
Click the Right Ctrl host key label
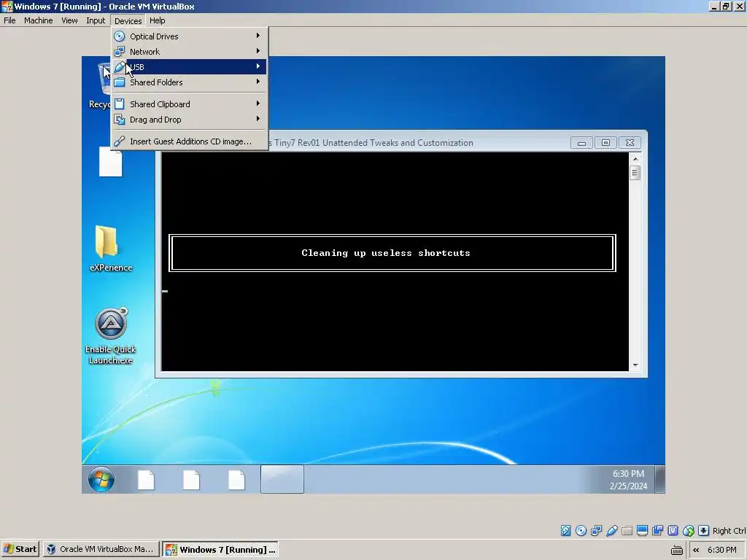pos(729,531)
